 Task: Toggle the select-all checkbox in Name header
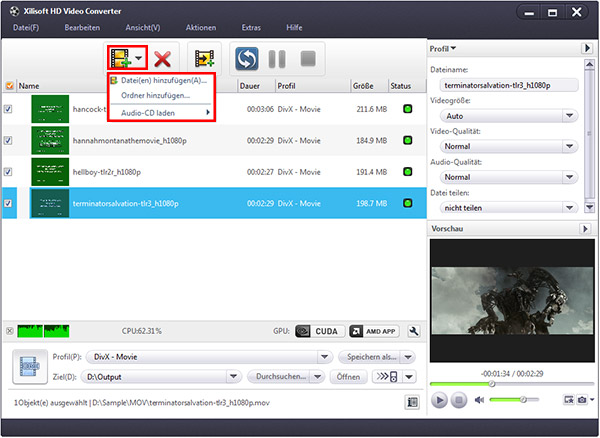pyautogui.click(x=10, y=86)
